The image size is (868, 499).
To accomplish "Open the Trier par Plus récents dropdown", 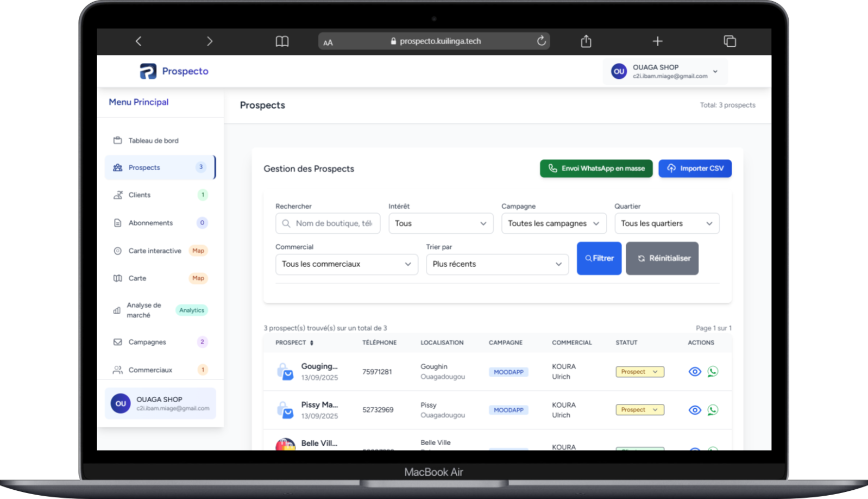I will [497, 264].
